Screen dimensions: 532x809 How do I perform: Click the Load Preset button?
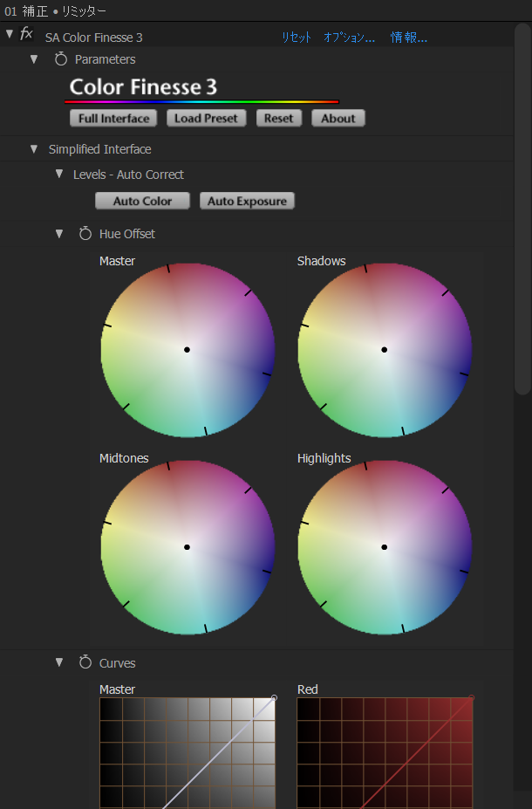206,118
